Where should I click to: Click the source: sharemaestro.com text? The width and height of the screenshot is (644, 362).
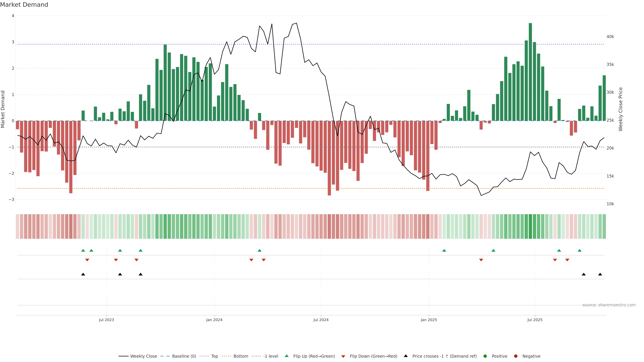click(x=609, y=305)
